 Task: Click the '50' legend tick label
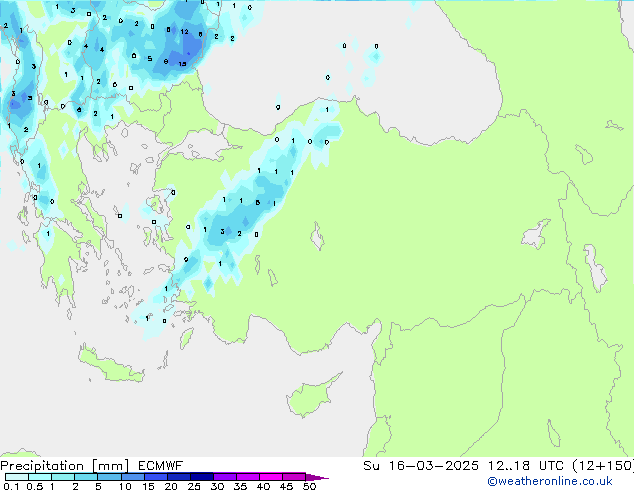coord(309,486)
